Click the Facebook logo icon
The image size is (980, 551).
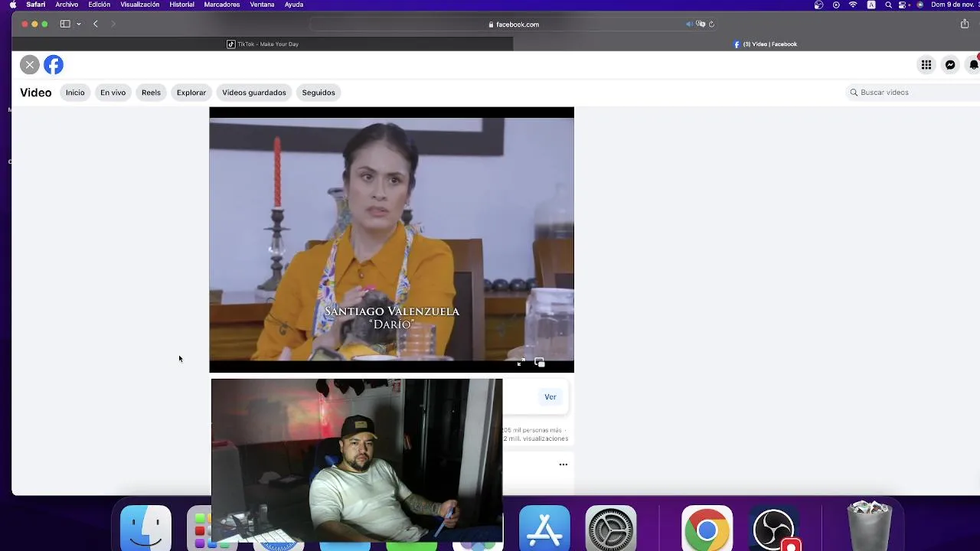(x=54, y=65)
